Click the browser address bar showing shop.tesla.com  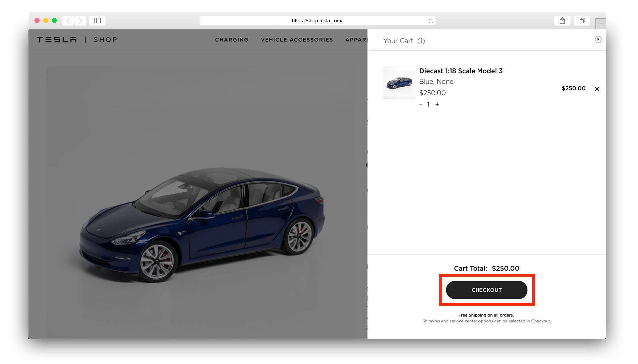pyautogui.click(x=317, y=20)
